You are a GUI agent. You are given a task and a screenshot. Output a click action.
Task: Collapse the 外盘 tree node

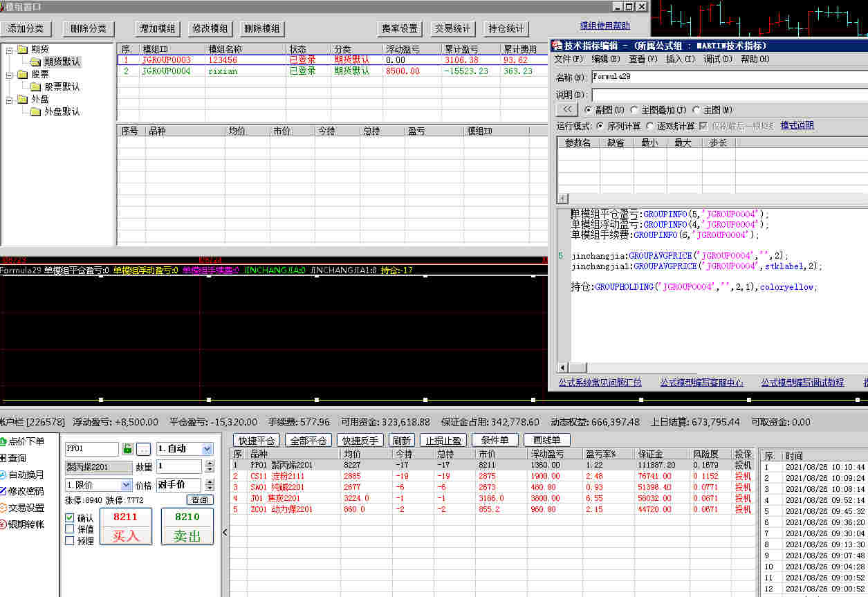tap(10, 99)
